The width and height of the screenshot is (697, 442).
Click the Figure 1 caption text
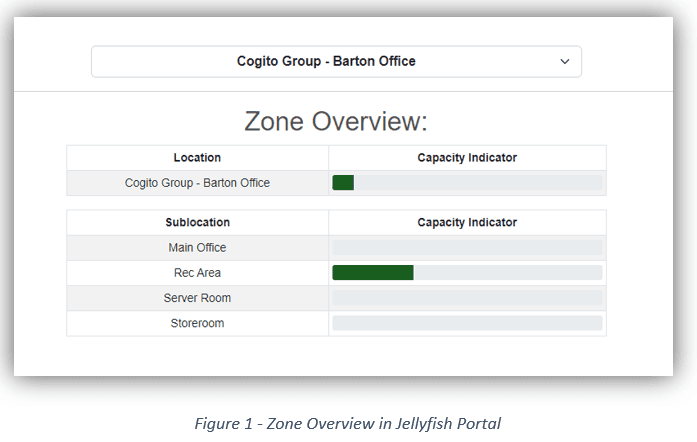point(347,423)
